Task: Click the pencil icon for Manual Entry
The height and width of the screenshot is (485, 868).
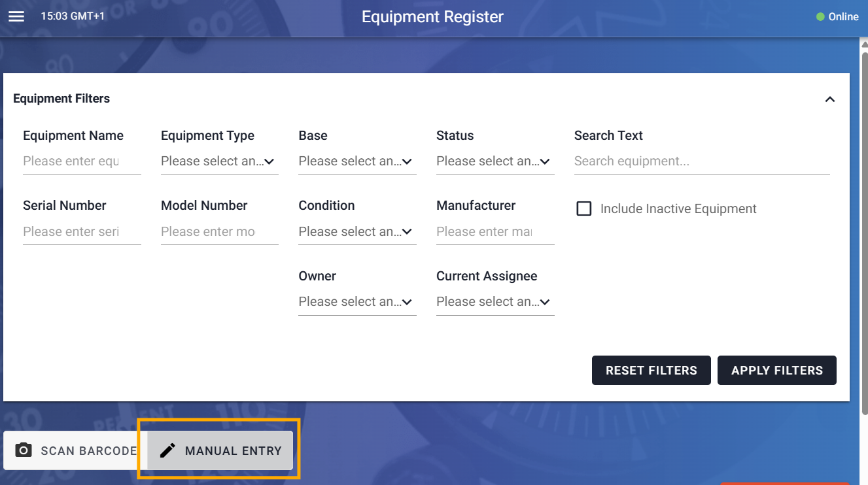Action: (168, 450)
